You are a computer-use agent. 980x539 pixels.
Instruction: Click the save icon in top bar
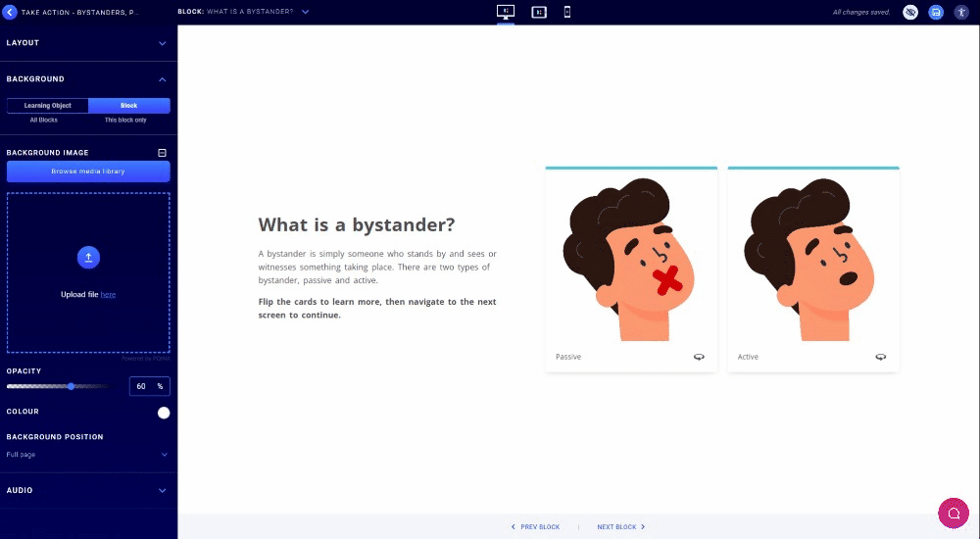936,12
